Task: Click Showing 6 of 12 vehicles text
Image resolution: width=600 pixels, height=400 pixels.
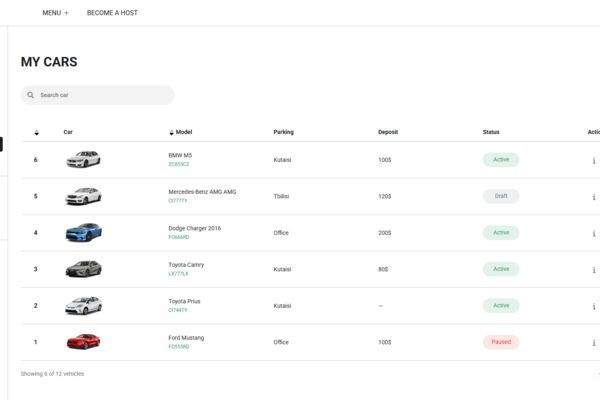Action: (x=52, y=374)
